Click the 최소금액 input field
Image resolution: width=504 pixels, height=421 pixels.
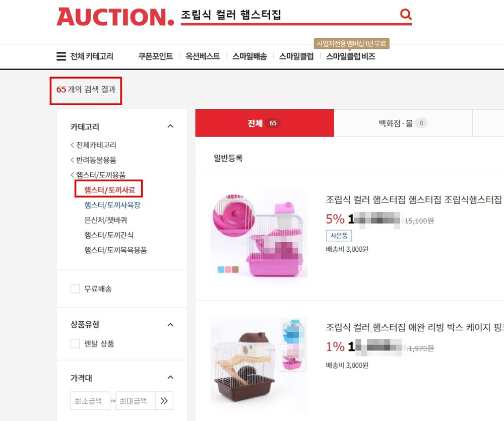[x=90, y=400]
